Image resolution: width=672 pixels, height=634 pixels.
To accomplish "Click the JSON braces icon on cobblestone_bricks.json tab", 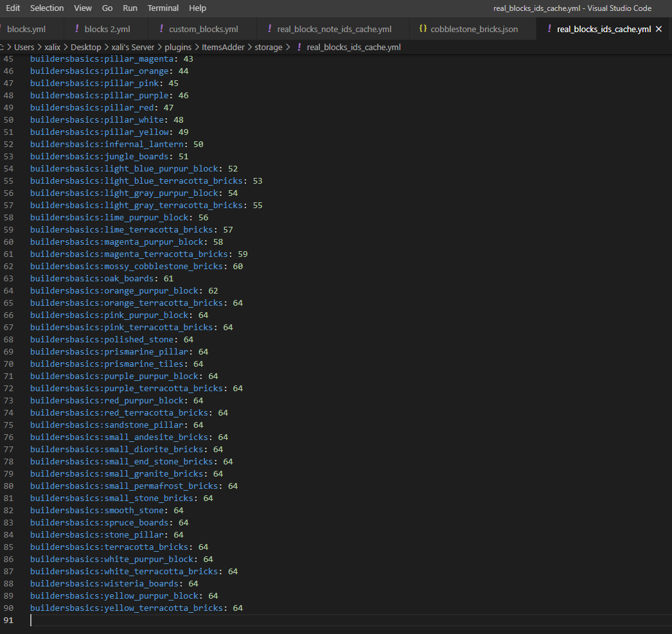I will [423, 28].
